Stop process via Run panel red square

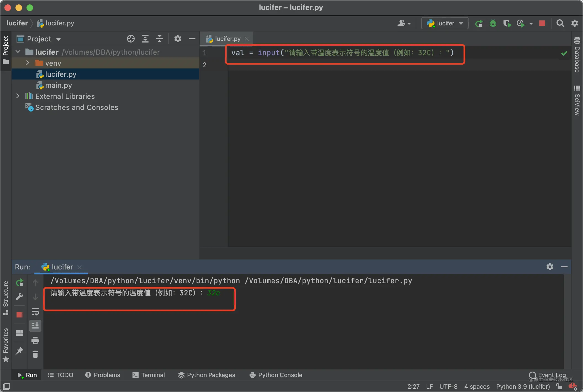point(20,315)
